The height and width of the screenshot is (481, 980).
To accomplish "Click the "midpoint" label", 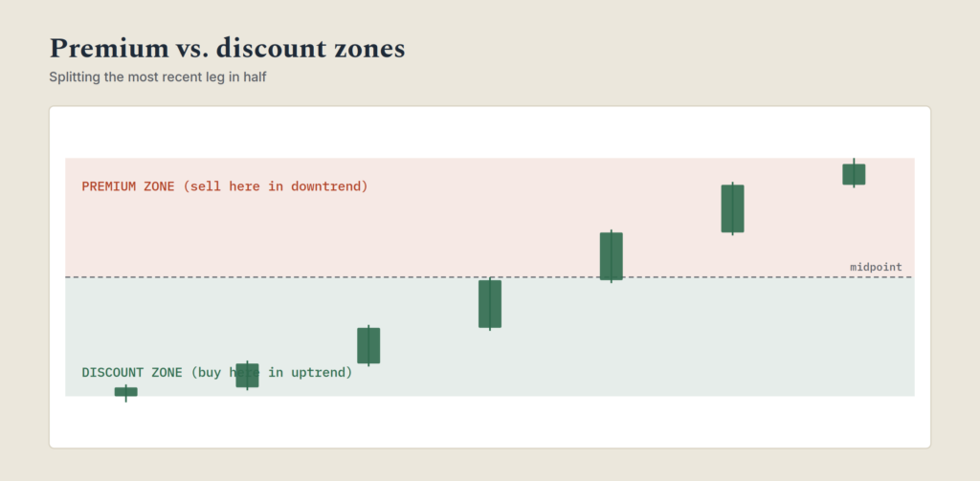I will (876, 268).
